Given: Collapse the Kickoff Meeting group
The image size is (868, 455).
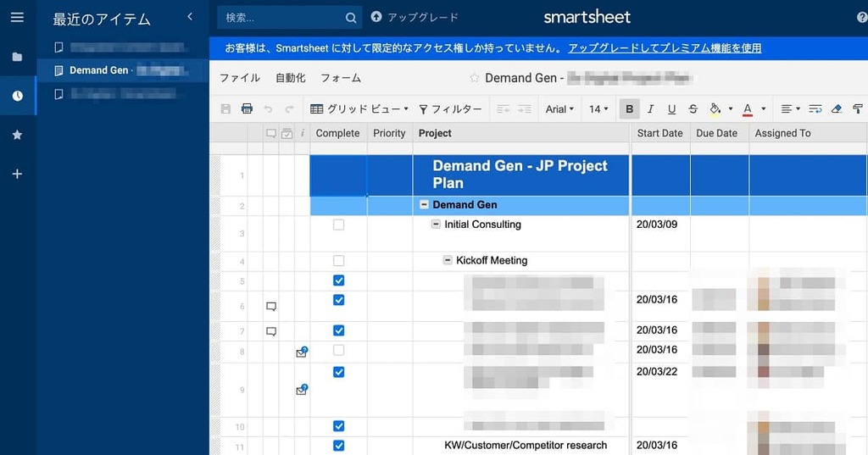Looking at the screenshot, I should pos(448,260).
